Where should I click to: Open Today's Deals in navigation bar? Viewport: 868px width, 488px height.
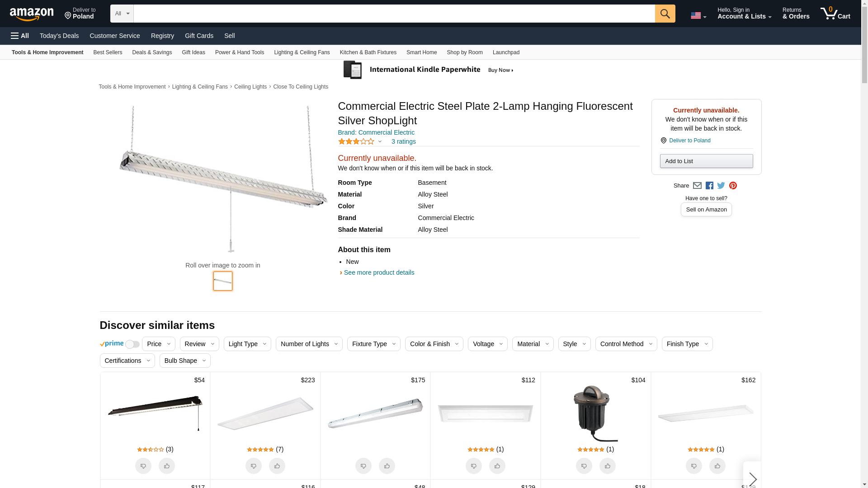click(59, 36)
